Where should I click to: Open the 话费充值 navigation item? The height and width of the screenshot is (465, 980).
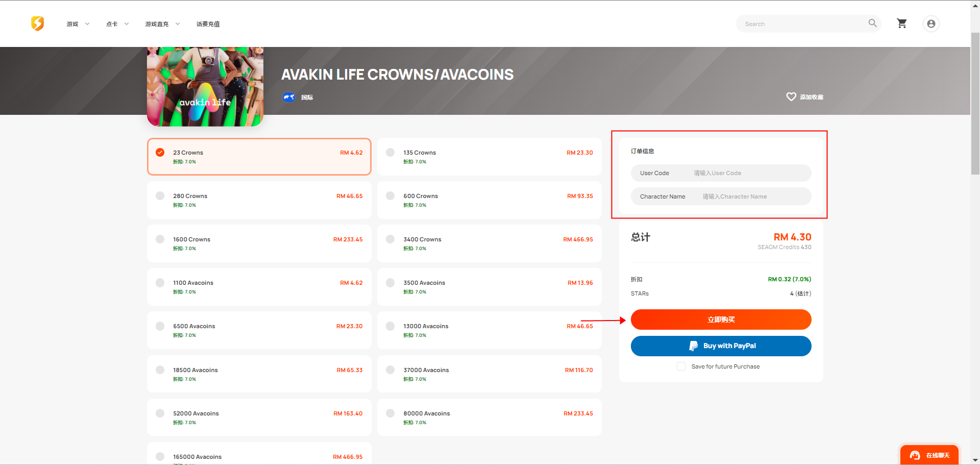coord(208,24)
